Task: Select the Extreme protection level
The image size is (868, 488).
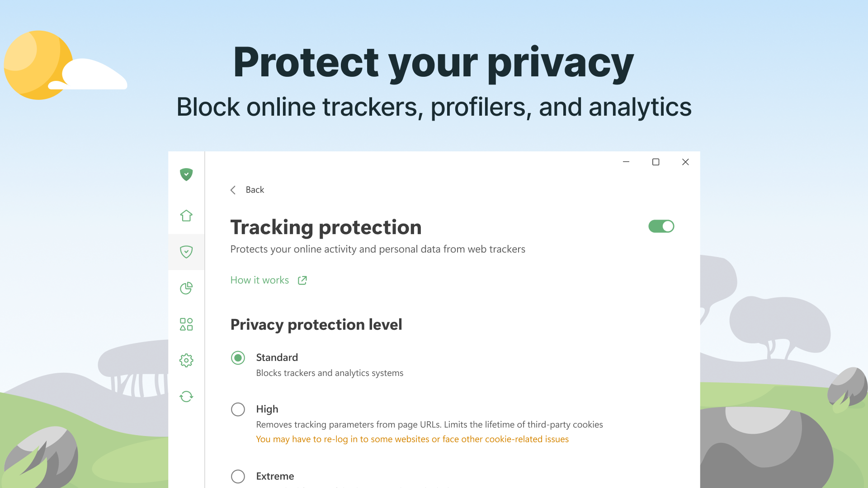Action: point(238,476)
